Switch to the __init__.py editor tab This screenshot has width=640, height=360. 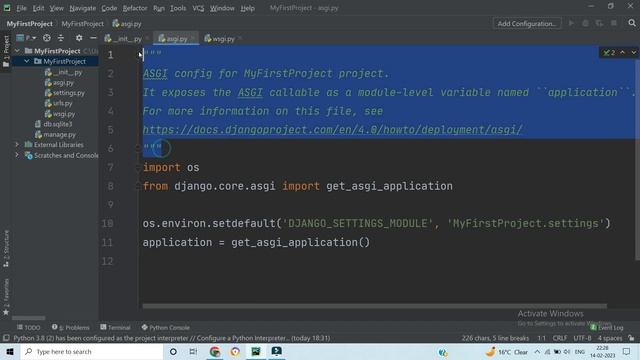123,39
